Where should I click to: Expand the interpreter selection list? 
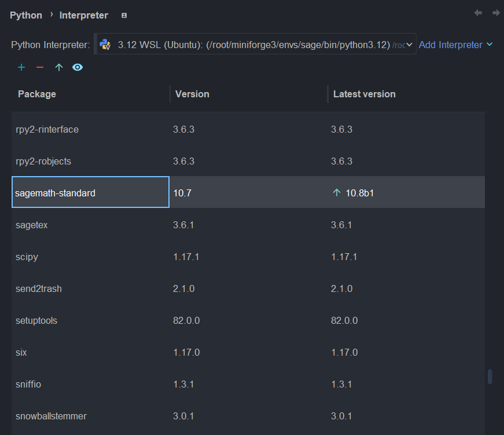pyautogui.click(x=408, y=44)
